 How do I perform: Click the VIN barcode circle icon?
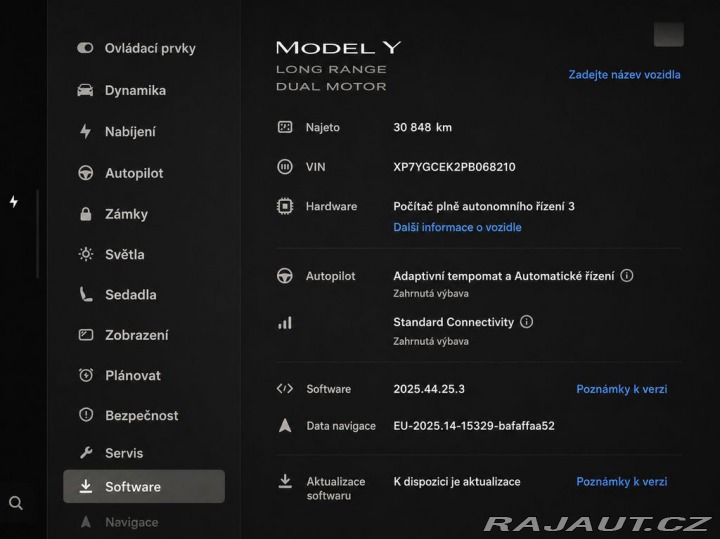point(285,167)
